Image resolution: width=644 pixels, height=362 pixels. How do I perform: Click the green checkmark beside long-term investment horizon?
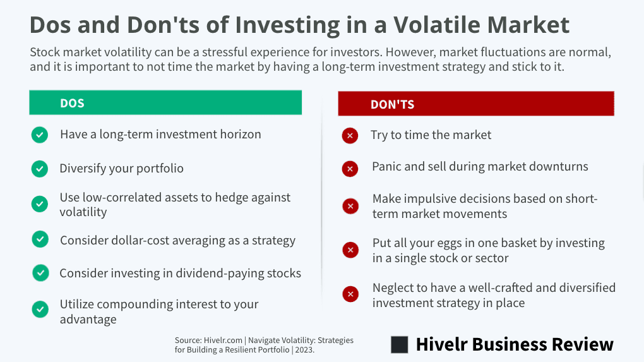point(40,135)
